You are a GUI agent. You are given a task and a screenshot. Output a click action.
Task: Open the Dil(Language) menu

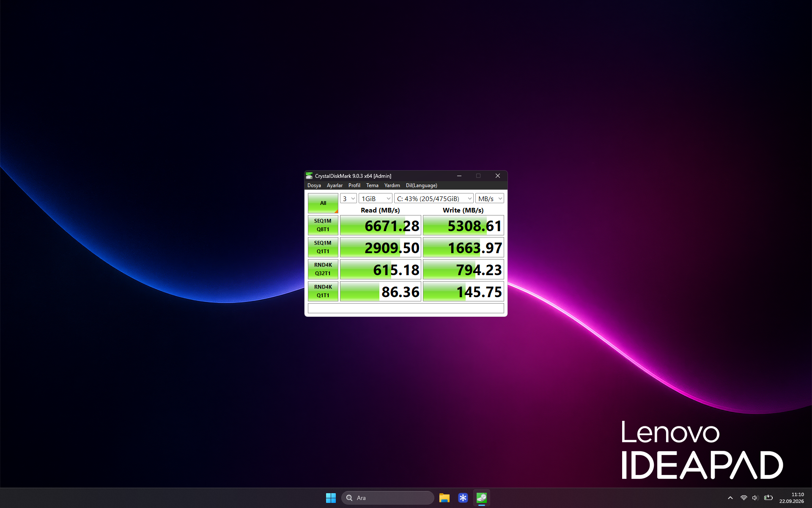(x=421, y=185)
